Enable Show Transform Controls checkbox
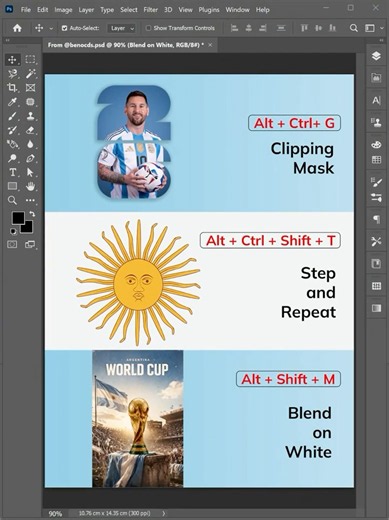The height and width of the screenshot is (520, 389). pos(149,28)
